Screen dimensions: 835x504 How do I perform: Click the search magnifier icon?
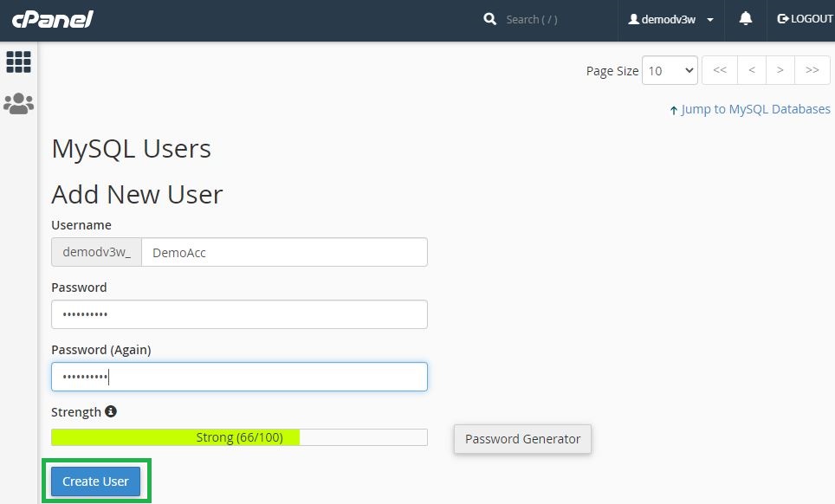490,19
